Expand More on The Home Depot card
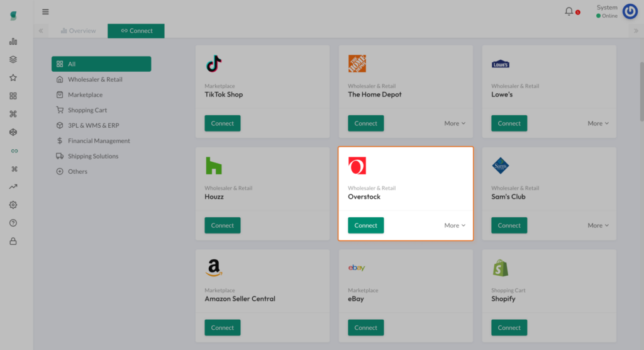 [x=455, y=123]
